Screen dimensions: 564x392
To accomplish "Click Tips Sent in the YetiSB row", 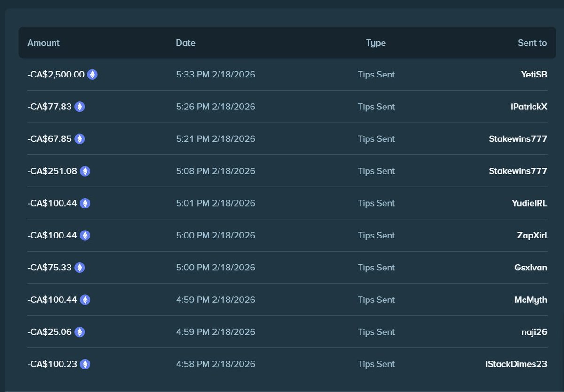I will click(x=376, y=75).
